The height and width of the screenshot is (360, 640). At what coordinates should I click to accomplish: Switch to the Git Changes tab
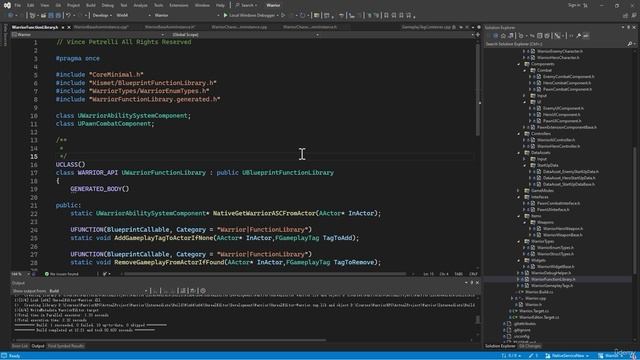(x=530, y=346)
